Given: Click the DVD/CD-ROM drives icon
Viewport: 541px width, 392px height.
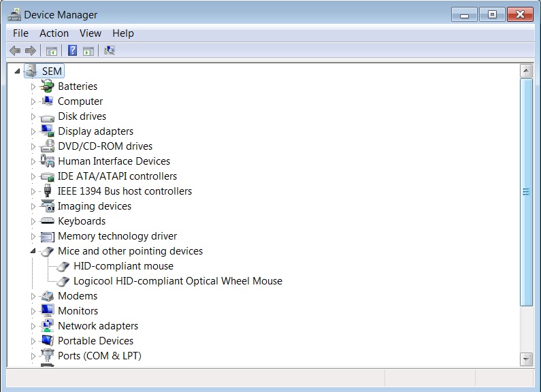Looking at the screenshot, I should point(47,146).
